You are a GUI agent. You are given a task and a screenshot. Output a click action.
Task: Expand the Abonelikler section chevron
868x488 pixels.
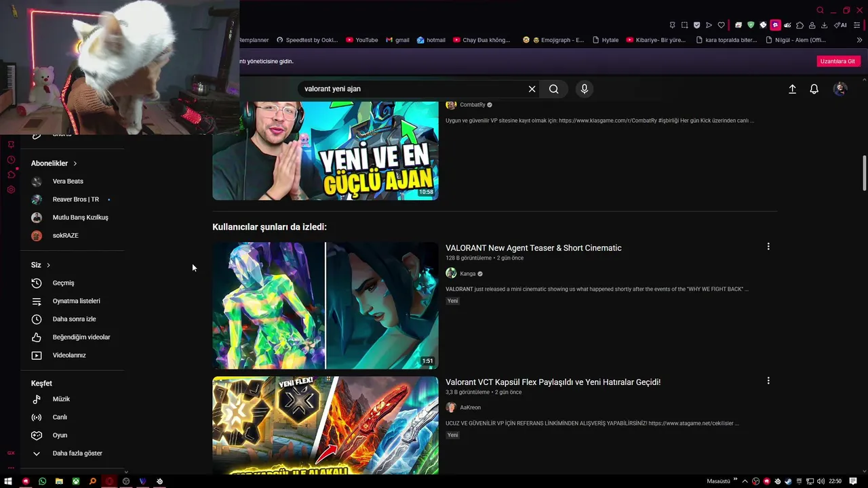click(x=75, y=163)
